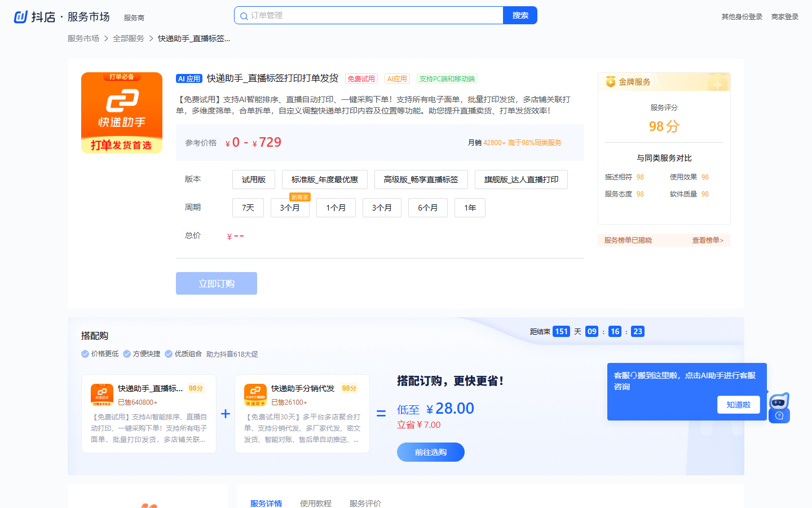Click the 快递助手_直播标 bundle card icon

point(102,395)
